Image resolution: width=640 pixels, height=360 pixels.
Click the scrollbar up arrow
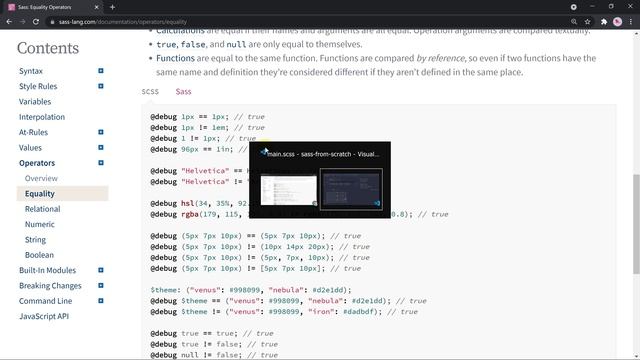pyautogui.click(x=636, y=33)
